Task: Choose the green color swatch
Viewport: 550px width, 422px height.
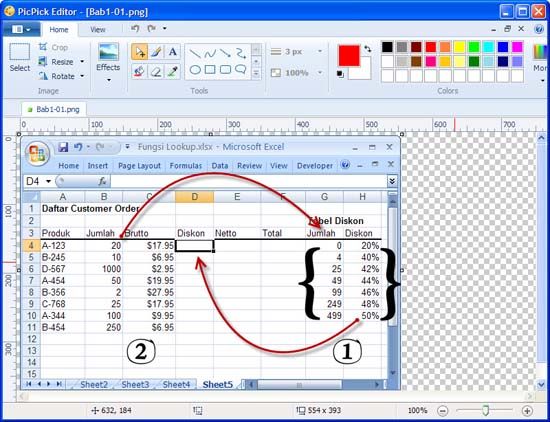Action: tap(474, 47)
